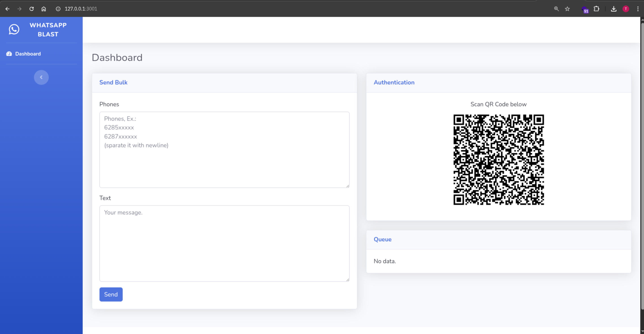This screenshot has height=334, width=644.
Task: Click the WHATSAPP BLAST brand title
Action: [x=48, y=30]
